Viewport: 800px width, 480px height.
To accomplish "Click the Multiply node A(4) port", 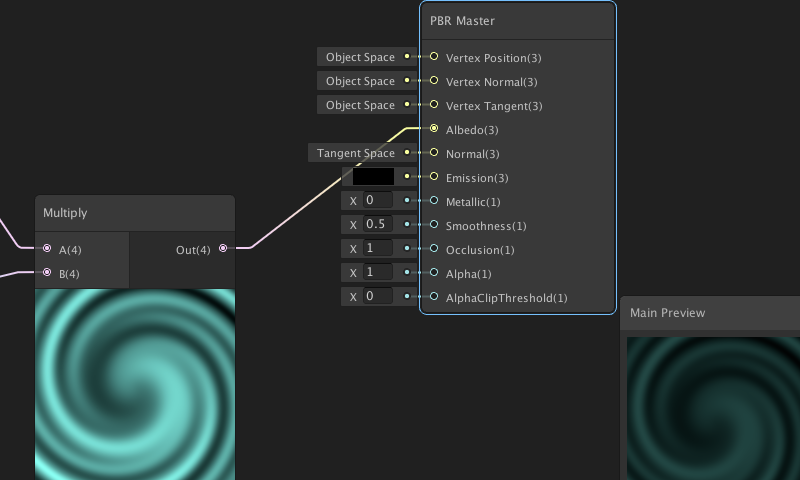I will 47,248.
